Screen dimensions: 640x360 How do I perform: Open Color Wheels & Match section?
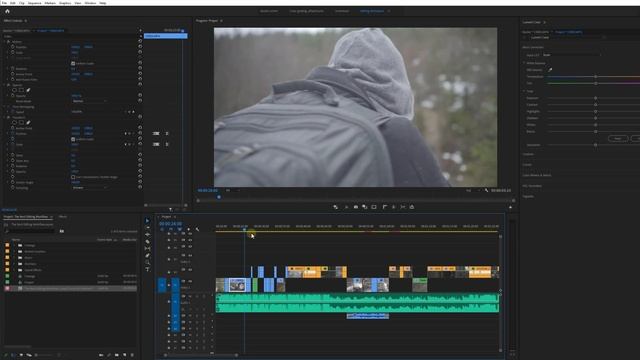537,175
